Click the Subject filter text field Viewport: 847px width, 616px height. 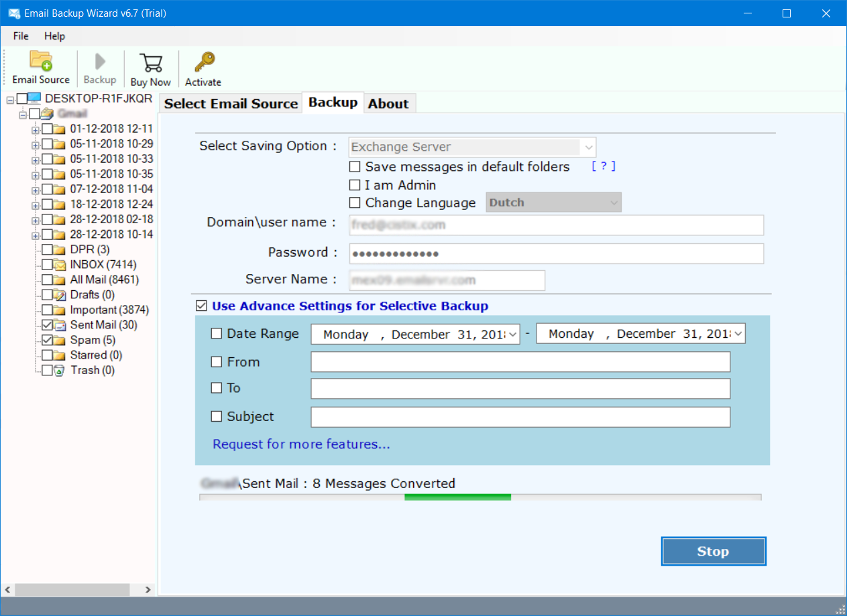(x=520, y=417)
